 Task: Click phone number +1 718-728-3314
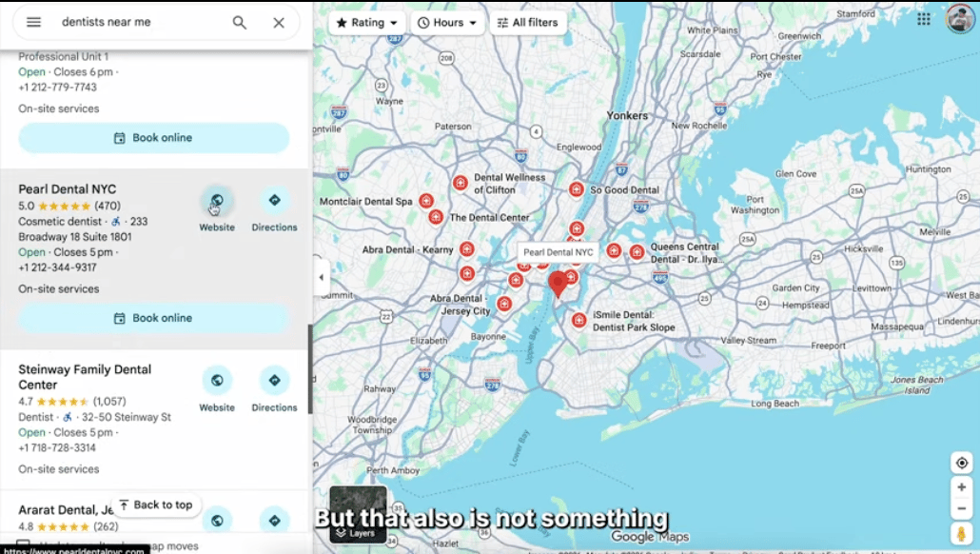[57, 447]
